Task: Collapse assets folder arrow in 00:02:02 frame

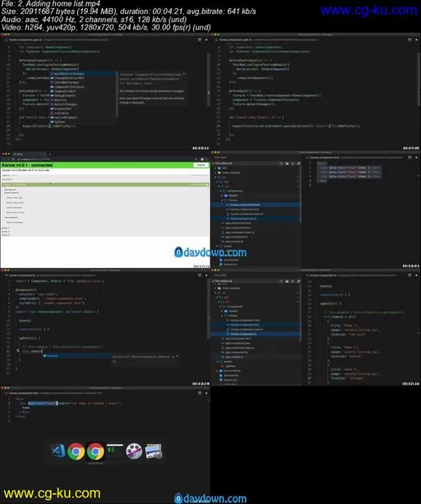Action: point(218,246)
